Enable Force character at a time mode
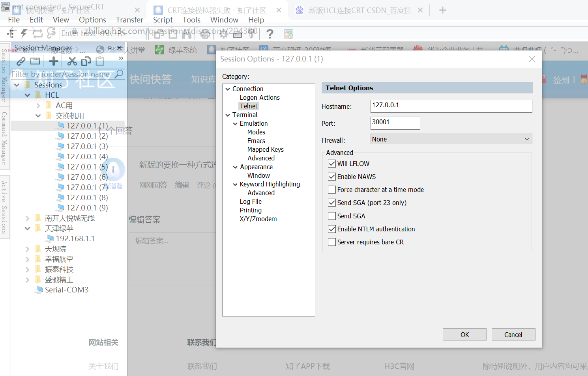Screen dimensions: 588x376 [332, 190]
